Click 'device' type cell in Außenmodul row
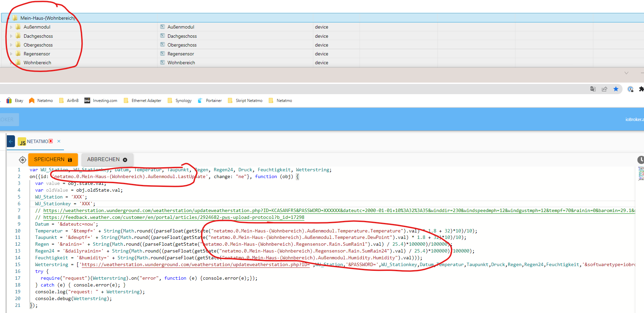Screen dimensions: 644x313 tap(321, 27)
